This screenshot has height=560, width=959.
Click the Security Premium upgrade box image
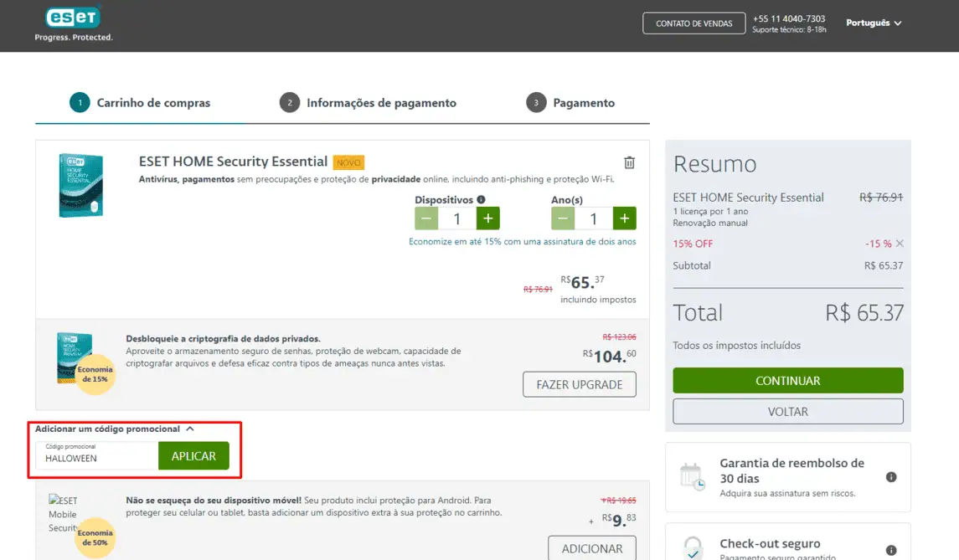pyautogui.click(x=75, y=357)
